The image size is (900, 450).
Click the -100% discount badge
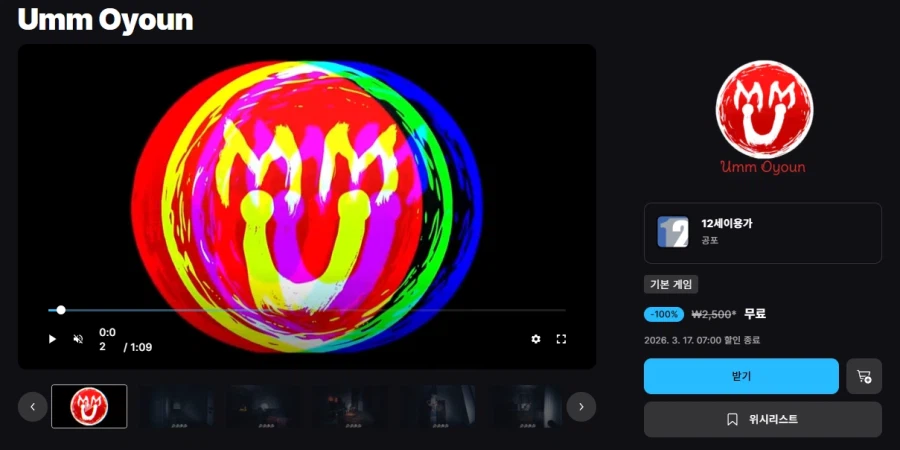(664, 314)
